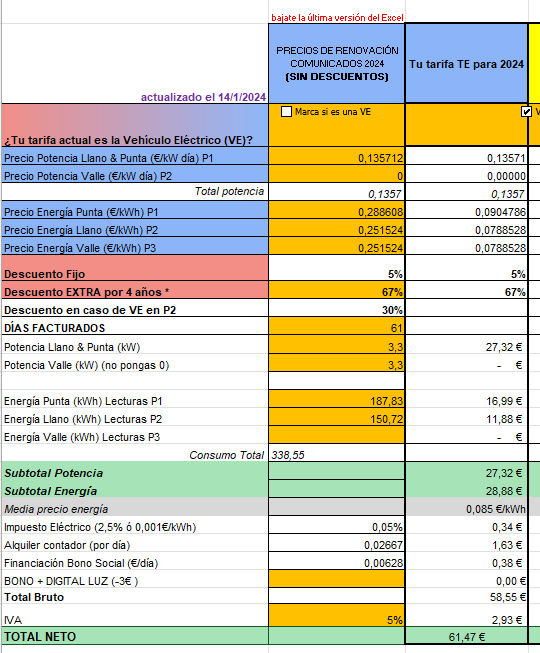Select Total Bruto amount 58,55 €

467,597
